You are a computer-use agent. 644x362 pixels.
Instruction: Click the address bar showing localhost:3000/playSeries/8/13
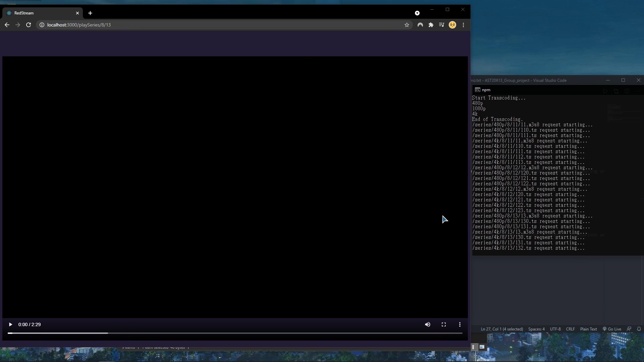pos(201,25)
